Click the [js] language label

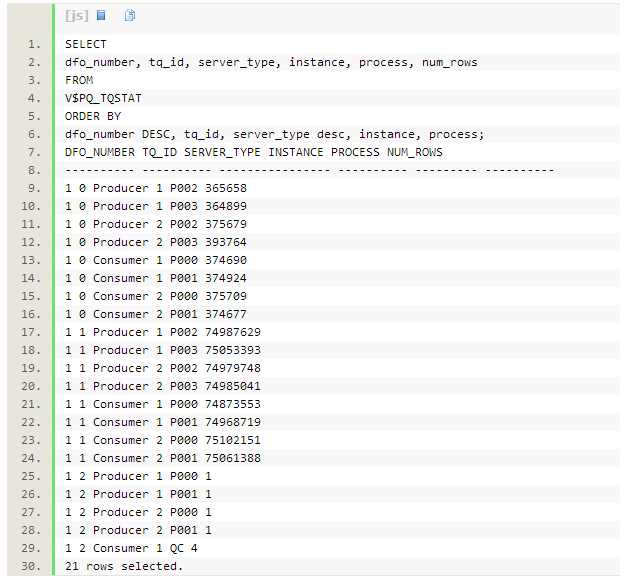point(76,16)
